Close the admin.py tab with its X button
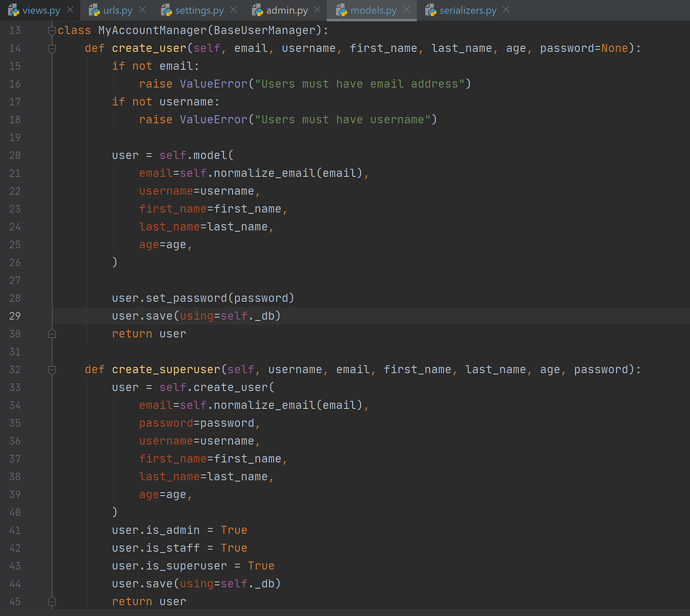 [317, 10]
